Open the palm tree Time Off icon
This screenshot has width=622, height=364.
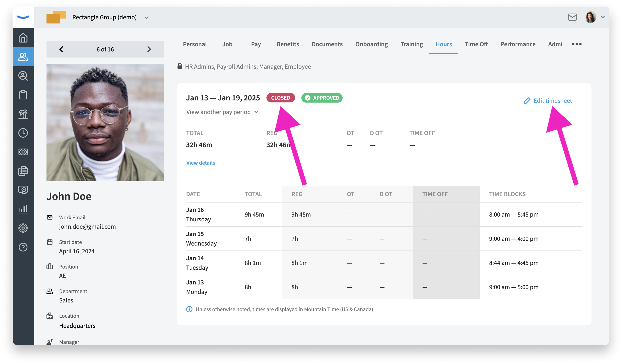click(x=23, y=114)
